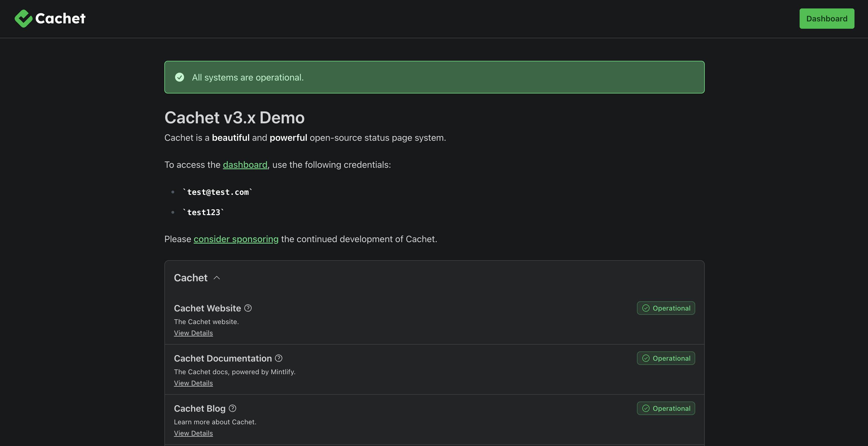
Task: Click Operational badge for Cachet Blog
Action: (x=666, y=408)
